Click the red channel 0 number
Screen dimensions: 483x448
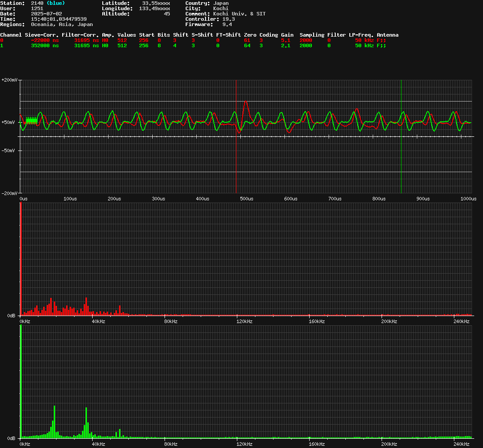pos(1,40)
